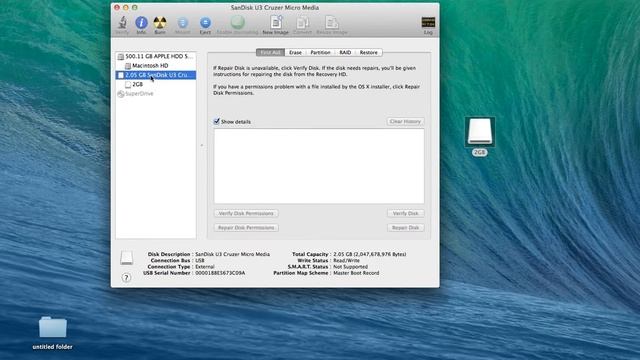
Task: Click Repair Disk Permissions button
Action: pyautogui.click(x=246, y=228)
